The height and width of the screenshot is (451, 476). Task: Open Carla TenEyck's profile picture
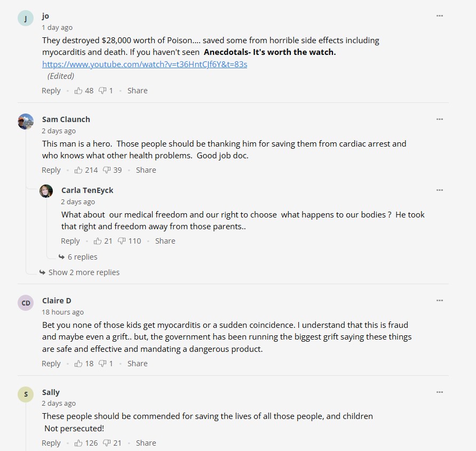(x=46, y=191)
